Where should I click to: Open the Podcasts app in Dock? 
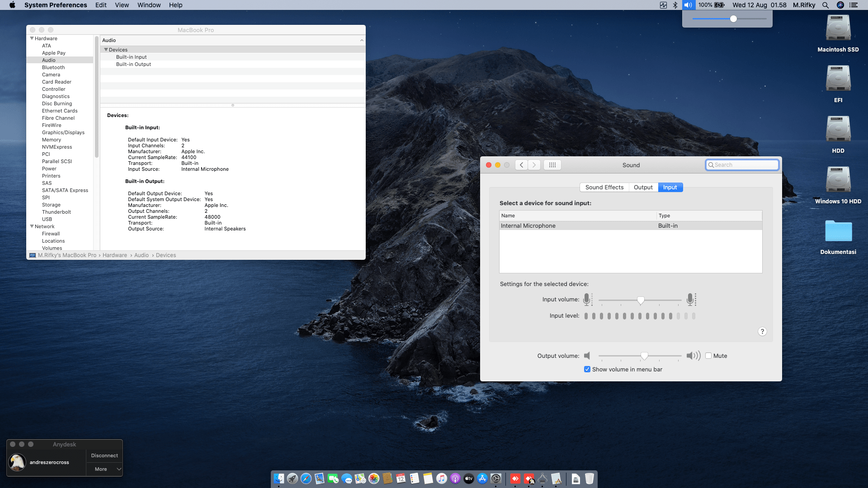tap(455, 479)
